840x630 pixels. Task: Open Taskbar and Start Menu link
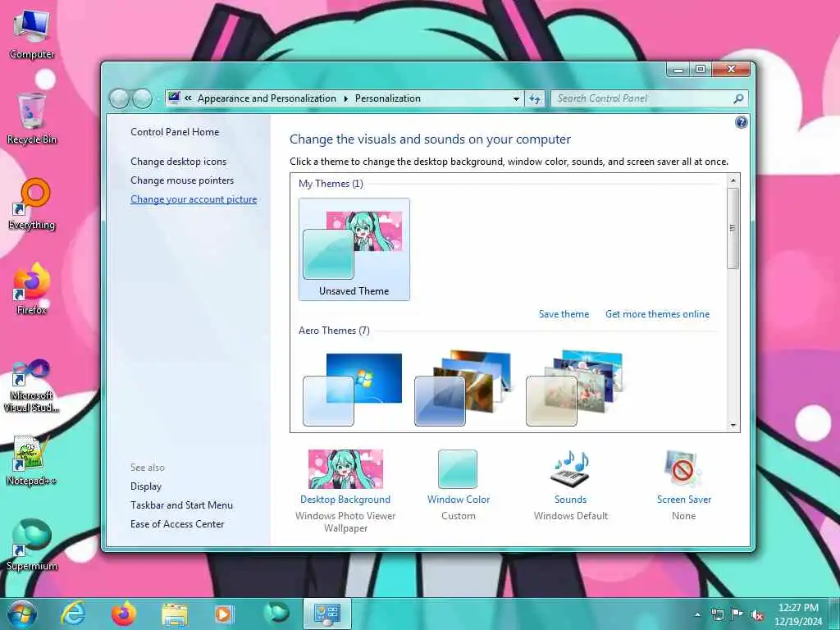pyautogui.click(x=181, y=505)
